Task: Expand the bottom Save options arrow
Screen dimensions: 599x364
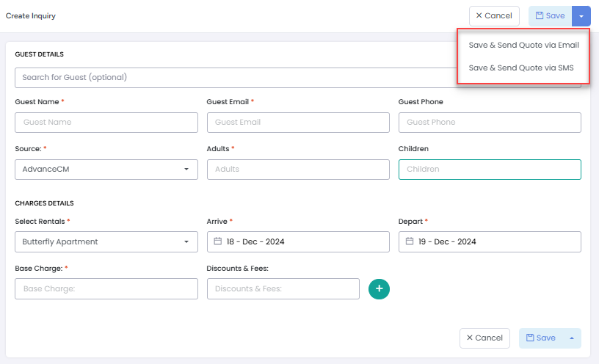Action: (x=571, y=338)
